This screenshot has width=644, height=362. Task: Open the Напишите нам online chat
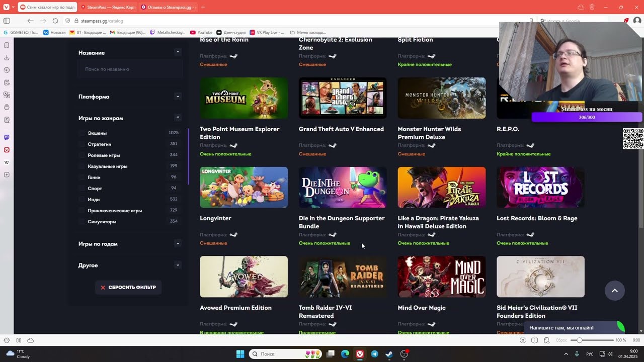pyautogui.click(x=575, y=328)
